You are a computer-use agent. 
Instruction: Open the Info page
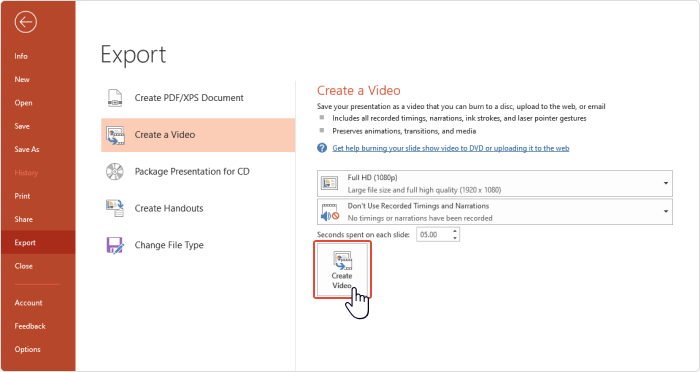point(21,56)
